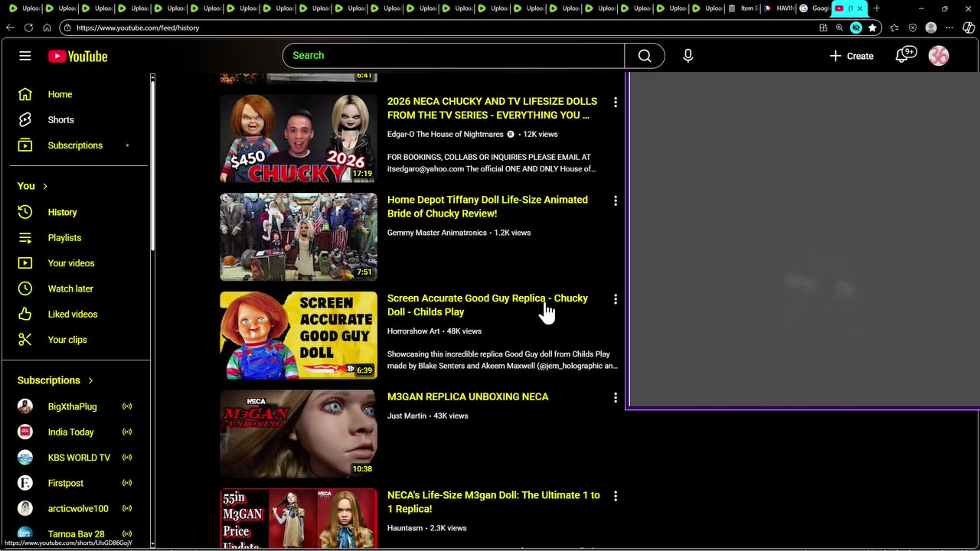Play the Screen Accurate Good Guy Doll thumbnail
Image resolution: width=980 pixels, height=551 pixels.
(299, 335)
